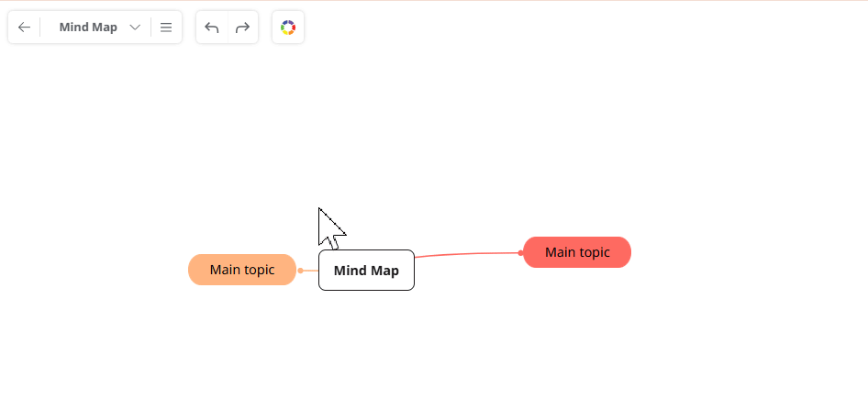Click the "Main topic" text in red node
This screenshot has width=868, height=410.
(x=577, y=252)
